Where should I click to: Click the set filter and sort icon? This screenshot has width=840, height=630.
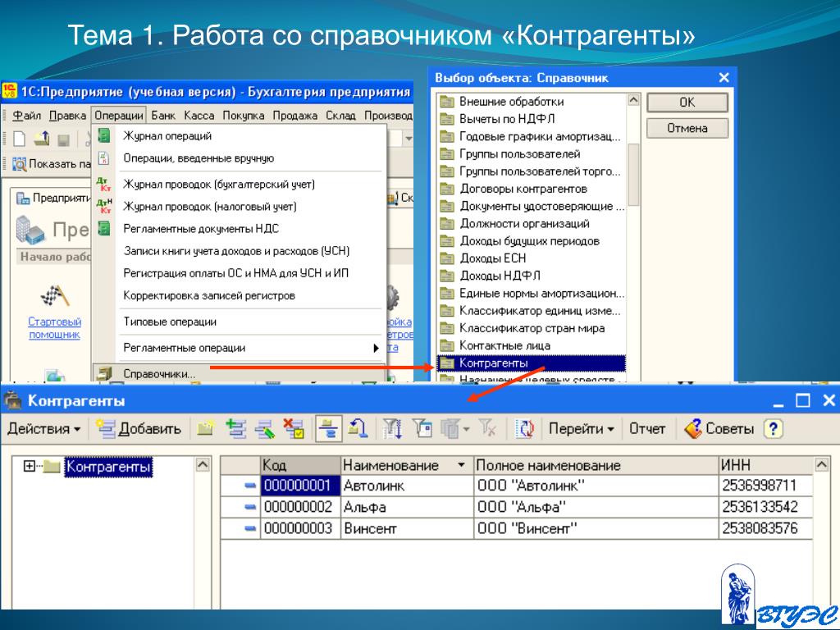click(392, 428)
